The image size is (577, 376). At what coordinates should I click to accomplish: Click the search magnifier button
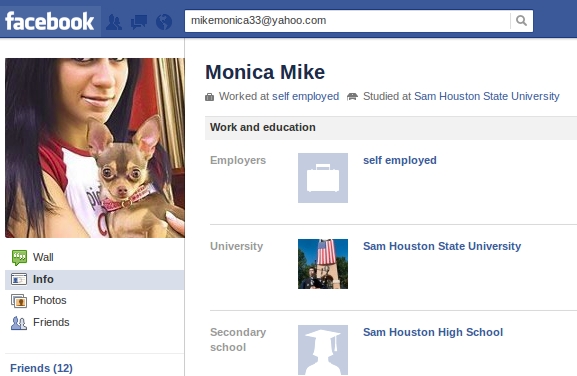521,21
